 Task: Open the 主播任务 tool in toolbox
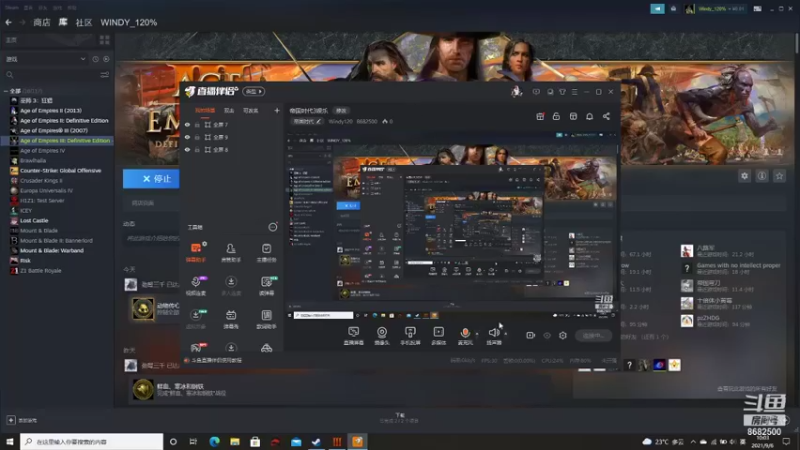tap(266, 253)
